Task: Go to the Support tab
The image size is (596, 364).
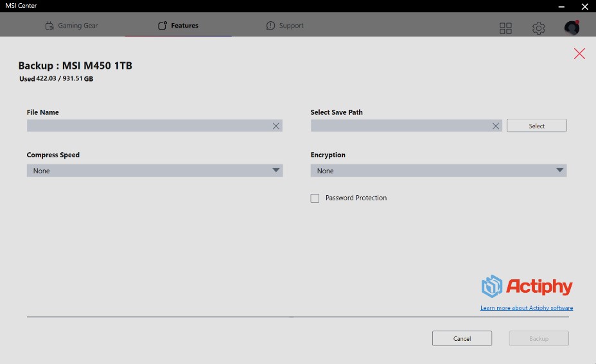Action: [x=285, y=26]
